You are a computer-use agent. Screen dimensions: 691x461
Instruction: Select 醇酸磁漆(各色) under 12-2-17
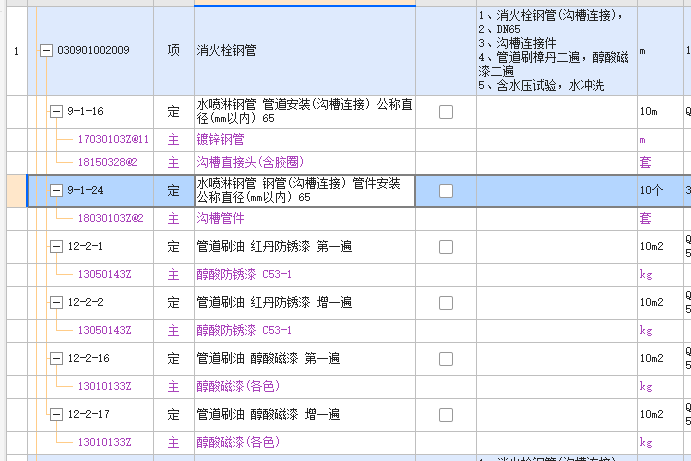pos(305,442)
